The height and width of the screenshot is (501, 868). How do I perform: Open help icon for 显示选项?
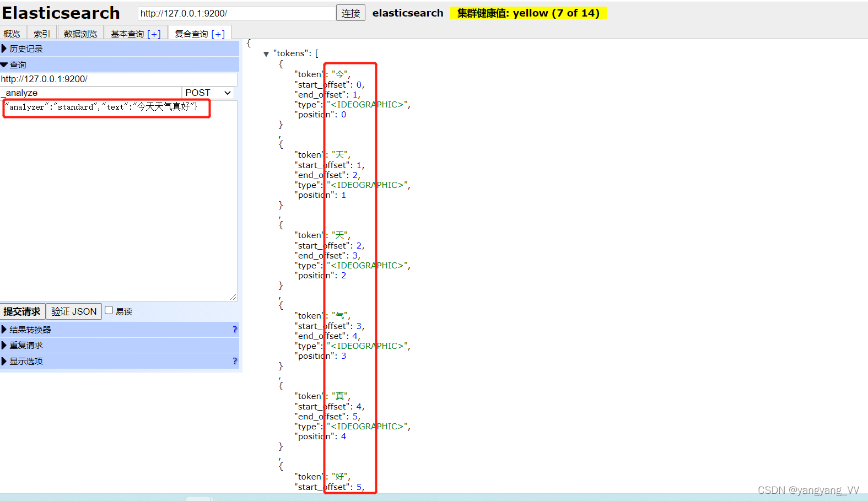click(x=235, y=361)
